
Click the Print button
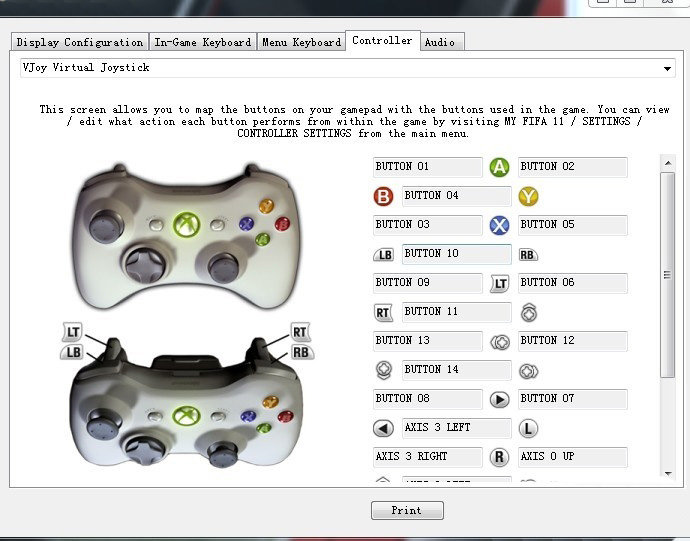[x=407, y=510]
